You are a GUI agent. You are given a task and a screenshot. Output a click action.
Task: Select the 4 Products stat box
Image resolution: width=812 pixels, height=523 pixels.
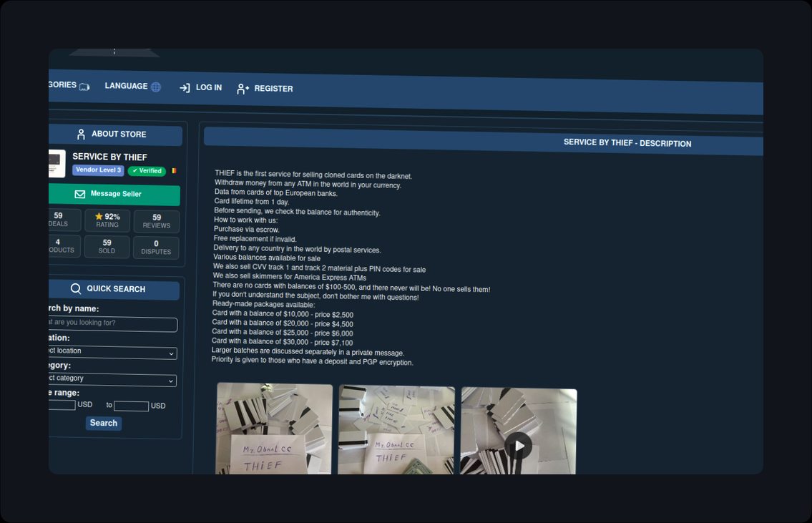click(64, 246)
